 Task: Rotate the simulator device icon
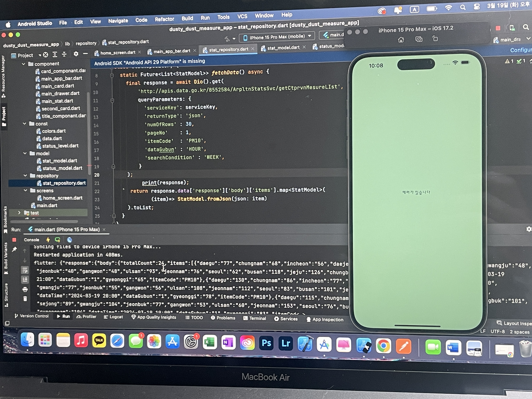click(435, 39)
